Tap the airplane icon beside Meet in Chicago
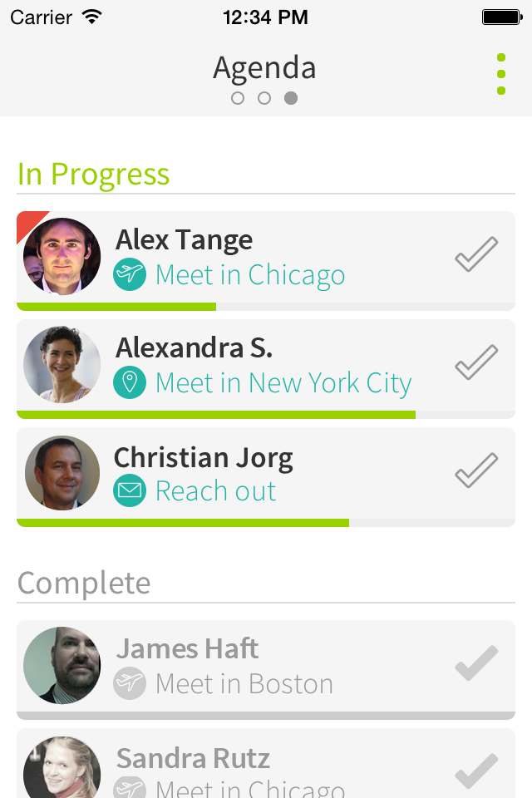The image size is (532, 798). click(130, 274)
